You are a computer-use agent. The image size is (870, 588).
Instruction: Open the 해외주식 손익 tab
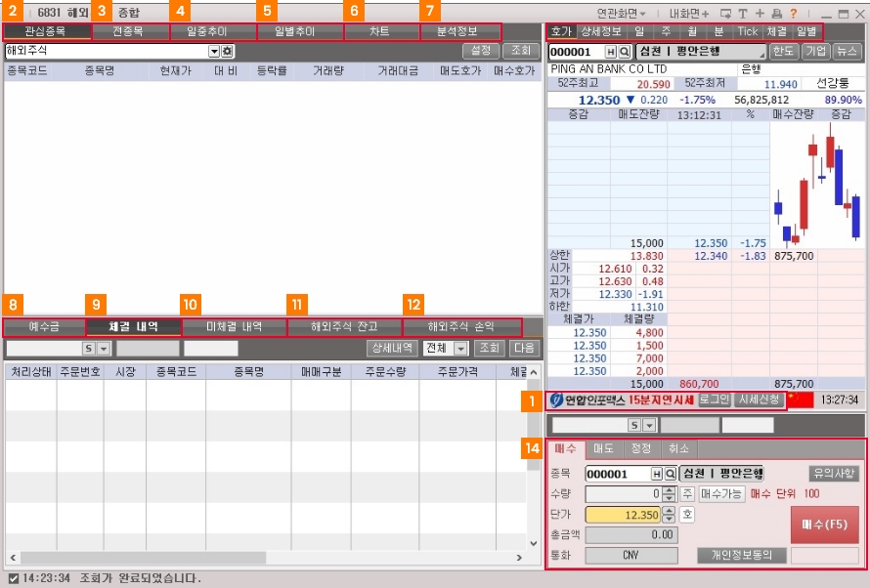click(461, 327)
